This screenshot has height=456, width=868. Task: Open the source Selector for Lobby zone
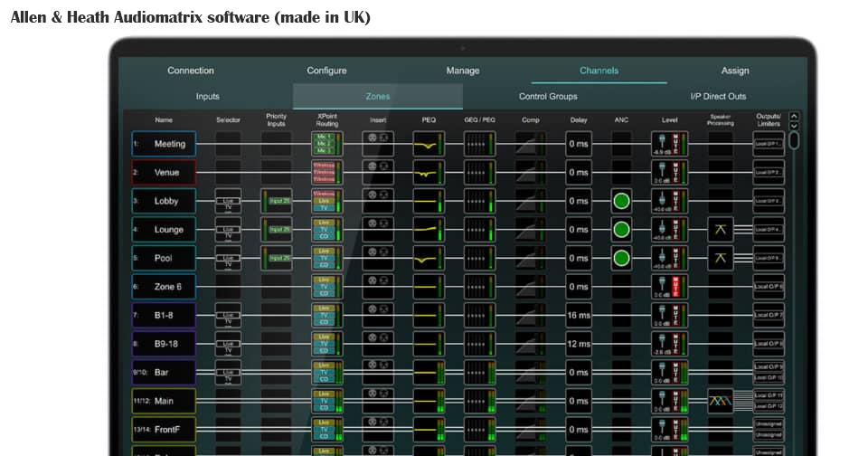[228, 201]
